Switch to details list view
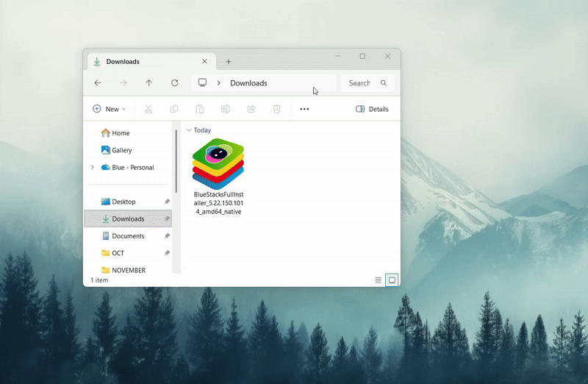The height and width of the screenshot is (384, 588). [x=379, y=280]
